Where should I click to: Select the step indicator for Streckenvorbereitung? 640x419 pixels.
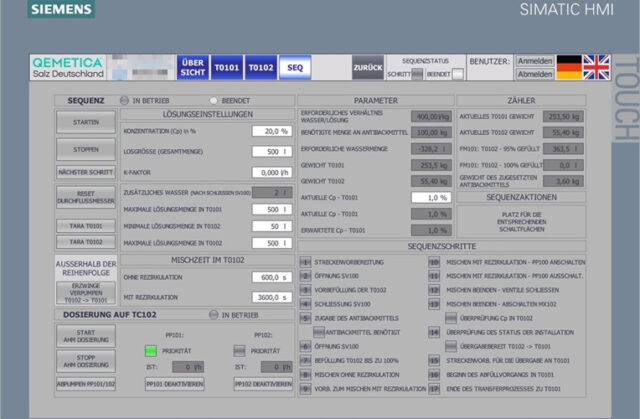[x=305, y=262]
